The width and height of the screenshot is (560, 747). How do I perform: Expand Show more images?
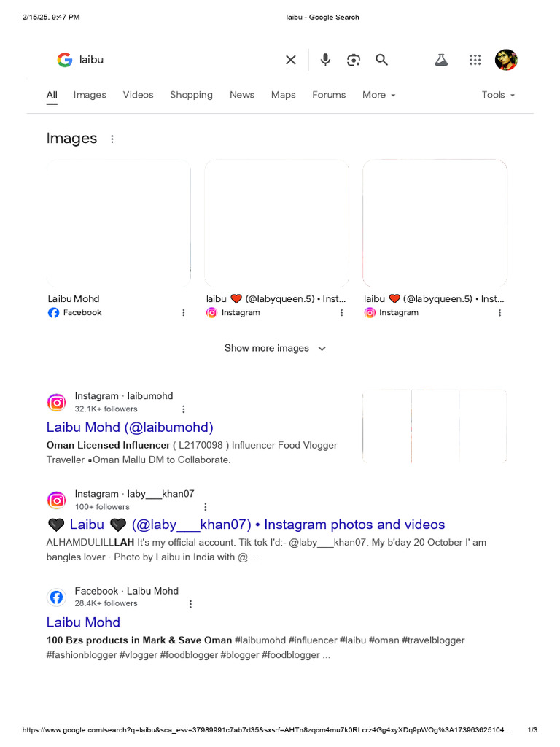coord(275,349)
